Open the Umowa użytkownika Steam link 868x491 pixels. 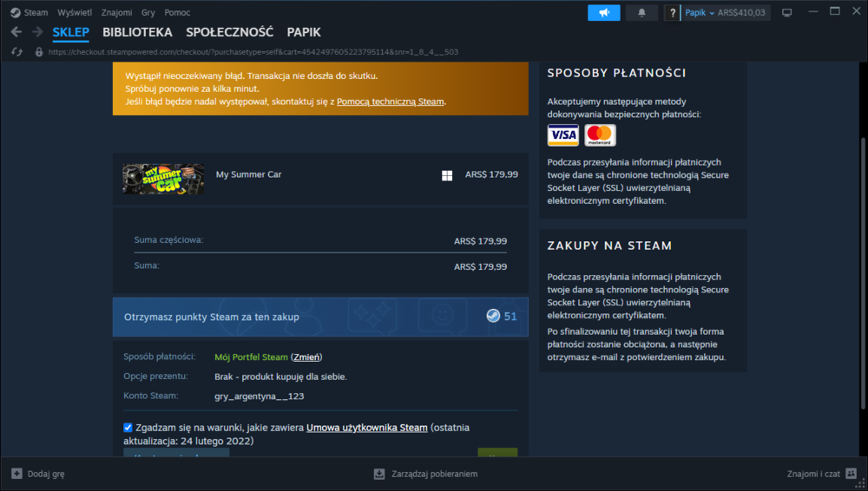tap(367, 428)
